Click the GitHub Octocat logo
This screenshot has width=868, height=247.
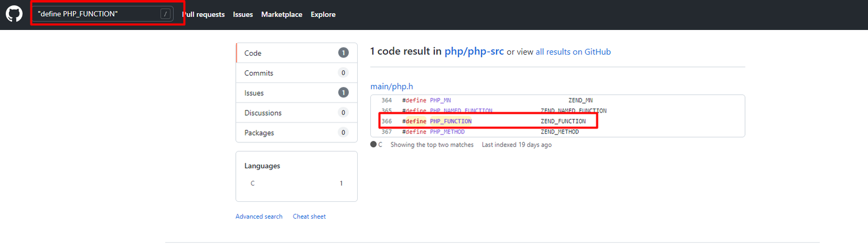(14, 14)
